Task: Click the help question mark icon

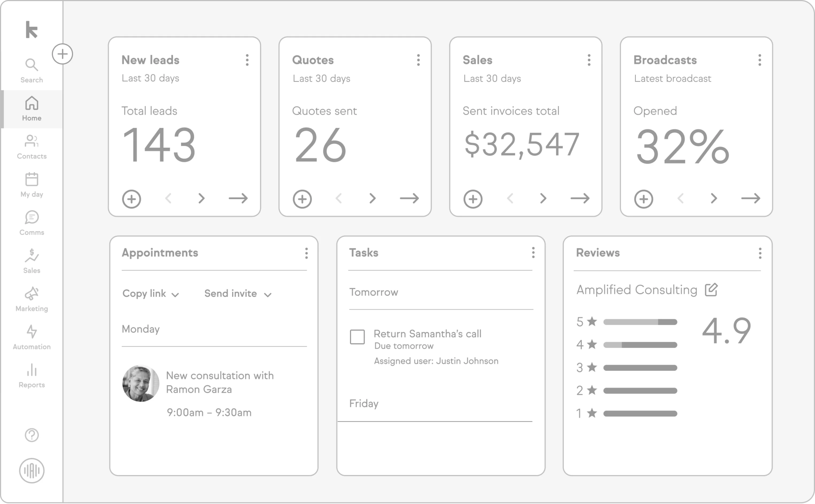Action: [32, 435]
